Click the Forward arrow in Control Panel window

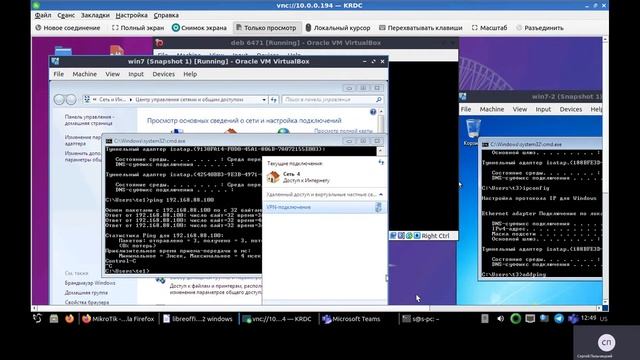coord(71,99)
